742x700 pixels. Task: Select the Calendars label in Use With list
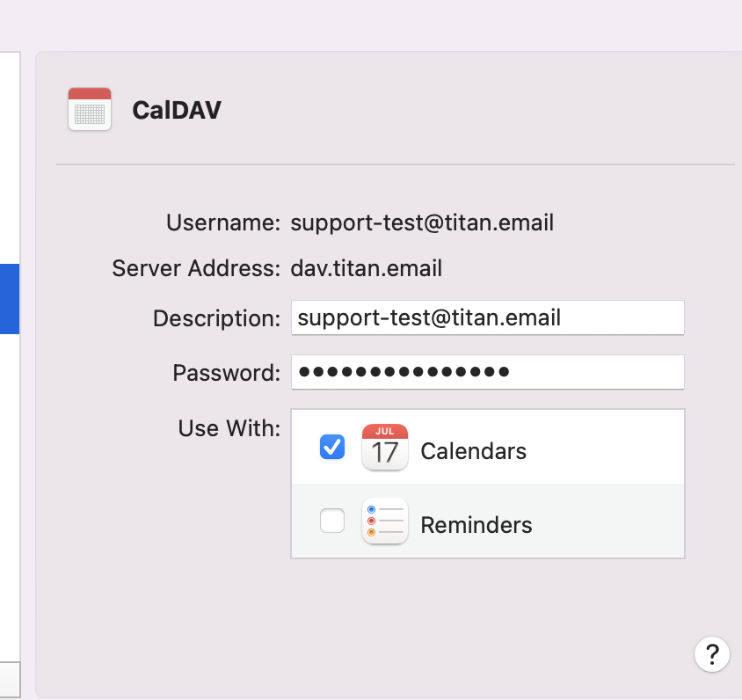(x=473, y=451)
